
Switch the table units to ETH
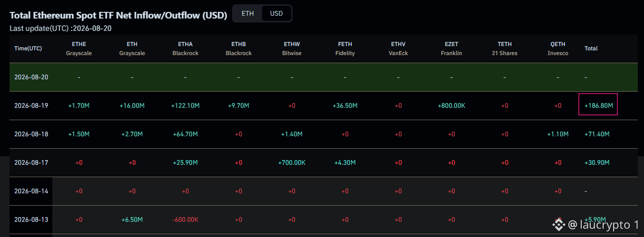[x=247, y=13]
